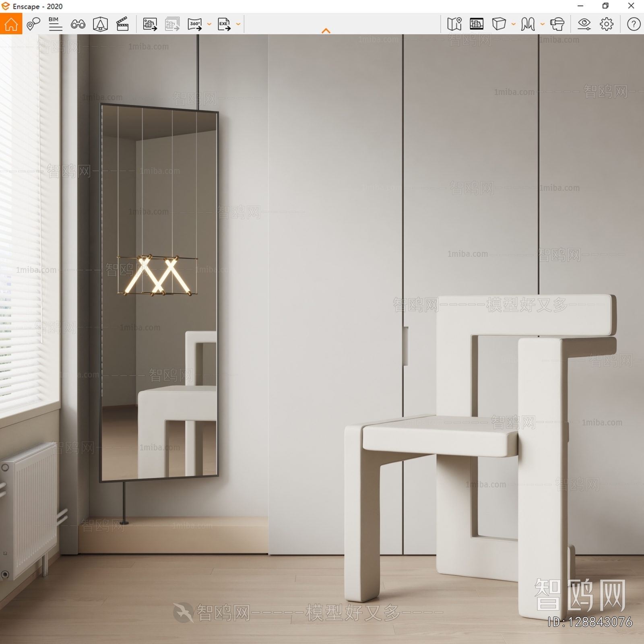Open general settings gear icon
This screenshot has height=644, width=644.
click(607, 24)
